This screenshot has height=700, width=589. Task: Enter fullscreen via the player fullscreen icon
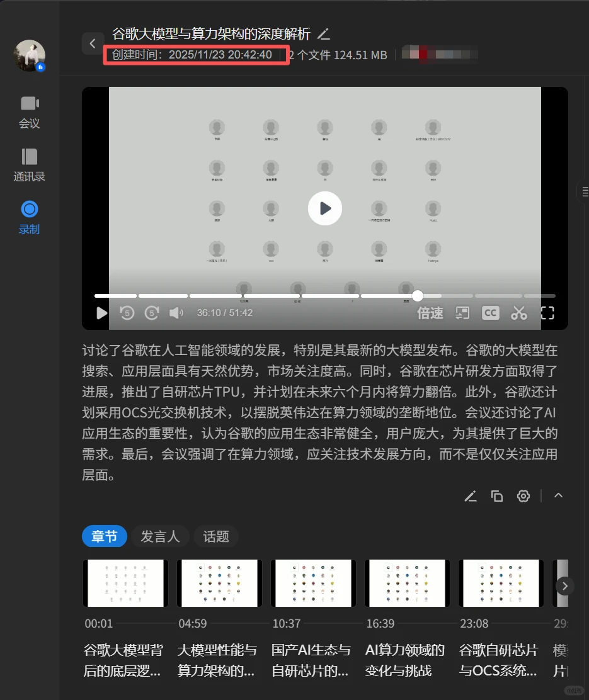(547, 312)
